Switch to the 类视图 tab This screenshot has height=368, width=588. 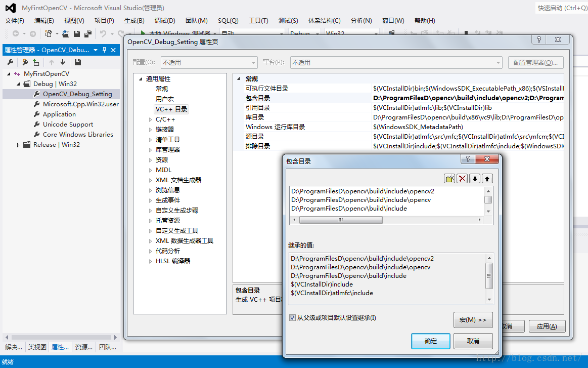37,347
